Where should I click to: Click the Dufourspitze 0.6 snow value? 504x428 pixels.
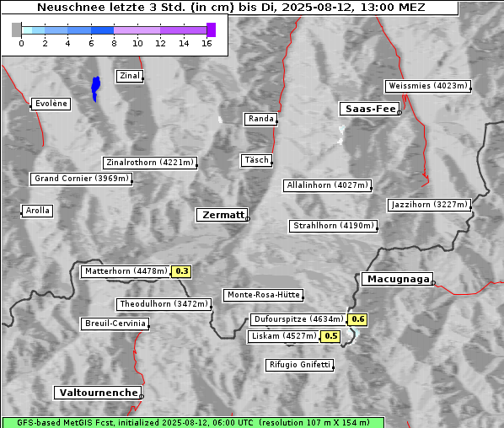coord(357,319)
